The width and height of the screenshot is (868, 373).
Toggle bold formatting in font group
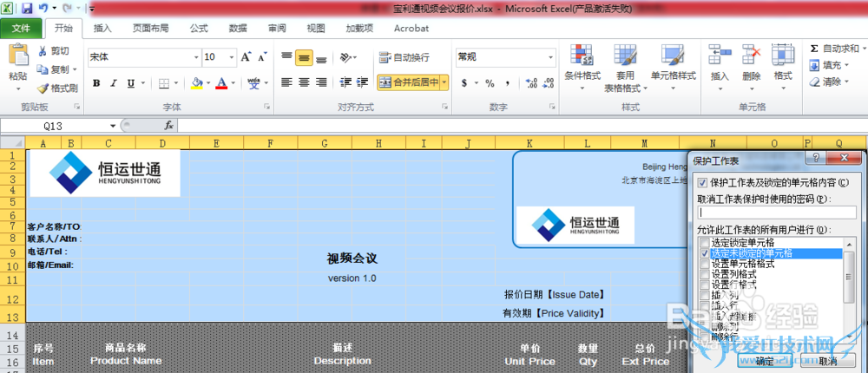click(x=96, y=83)
